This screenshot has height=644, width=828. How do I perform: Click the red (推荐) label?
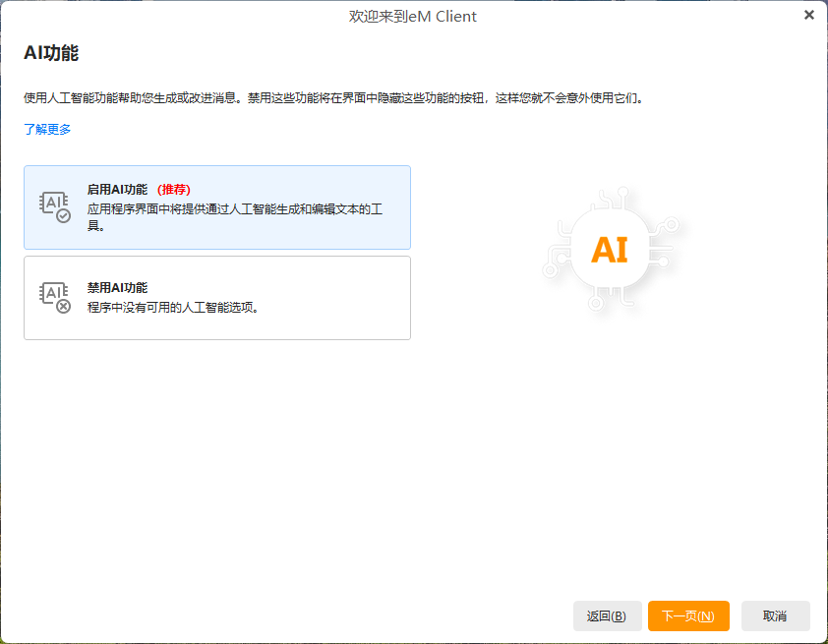(x=174, y=190)
